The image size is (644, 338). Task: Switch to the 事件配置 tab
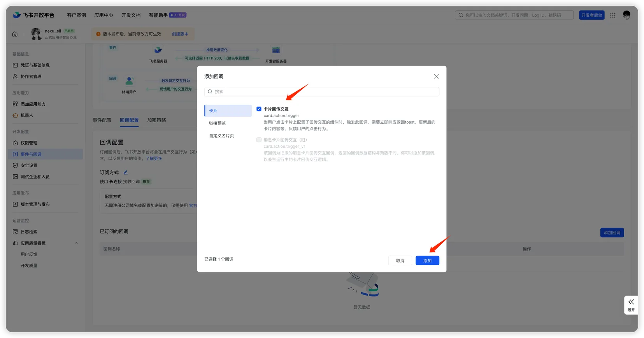(102, 120)
